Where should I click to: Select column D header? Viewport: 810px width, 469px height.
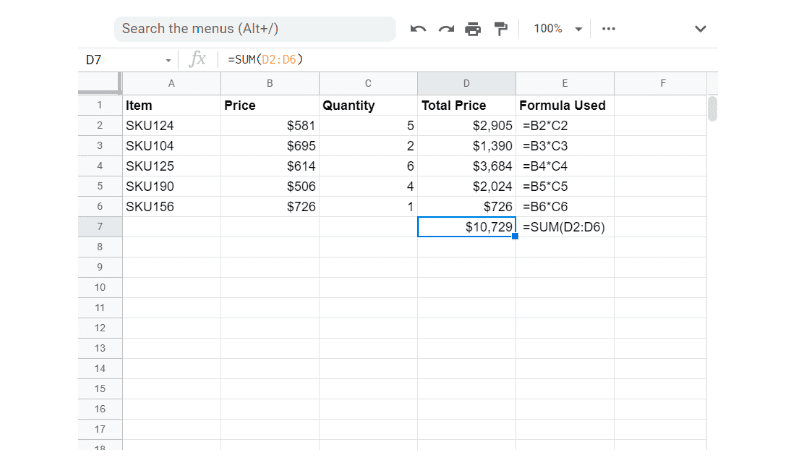467,84
